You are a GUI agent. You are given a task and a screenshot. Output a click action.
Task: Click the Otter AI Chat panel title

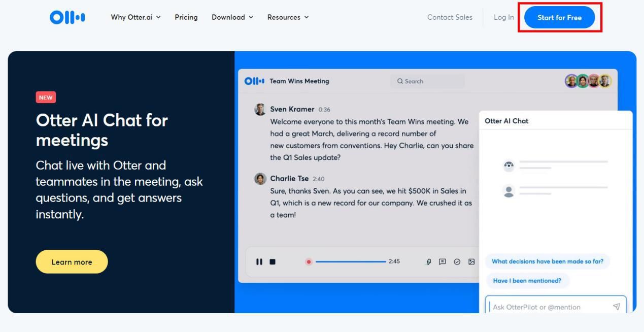[x=506, y=121]
